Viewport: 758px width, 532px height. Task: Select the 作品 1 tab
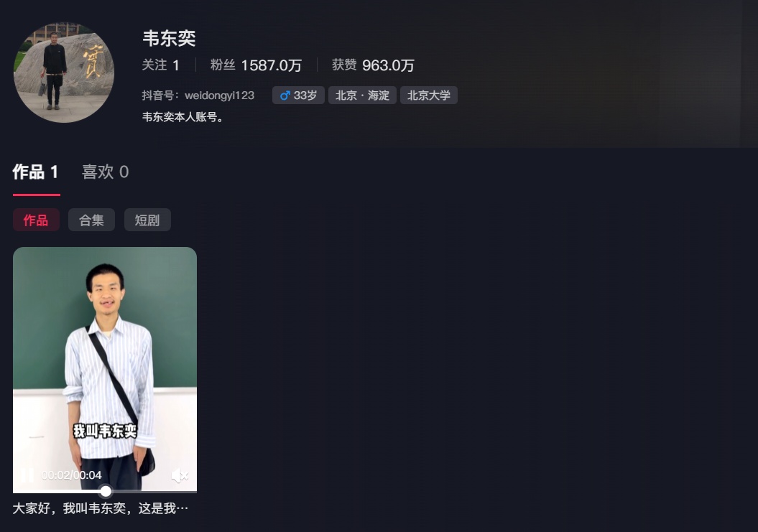(36, 172)
